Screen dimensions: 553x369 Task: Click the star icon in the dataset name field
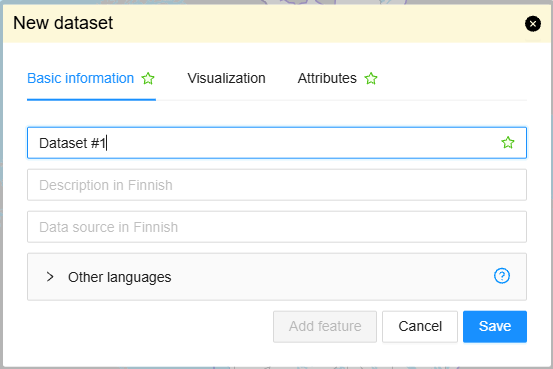point(508,143)
